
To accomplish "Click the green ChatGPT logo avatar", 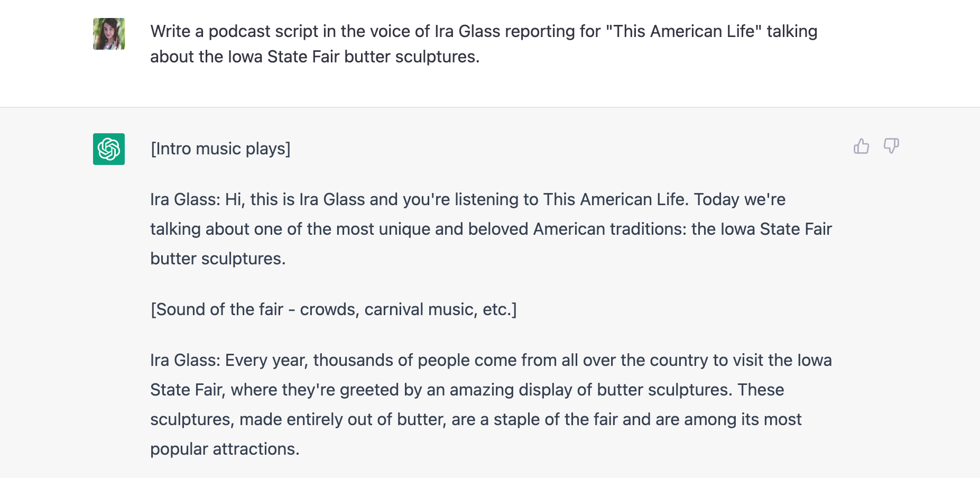I will (x=109, y=149).
